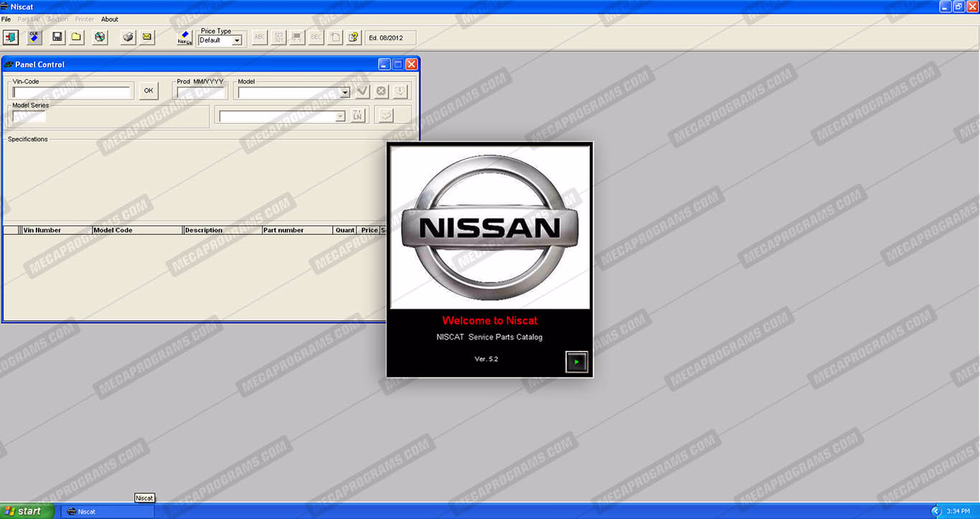
Task: Click the printer icon in toolbar
Action: tap(128, 37)
